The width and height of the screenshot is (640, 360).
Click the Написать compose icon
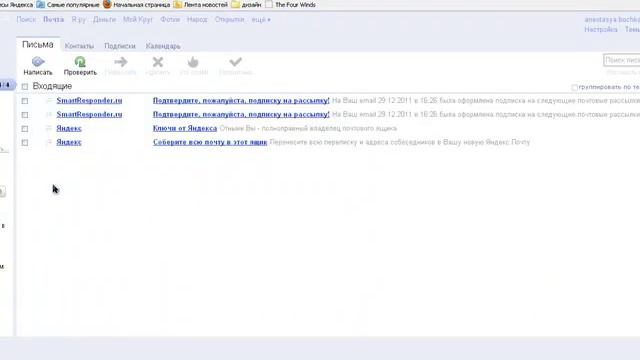click(x=38, y=62)
